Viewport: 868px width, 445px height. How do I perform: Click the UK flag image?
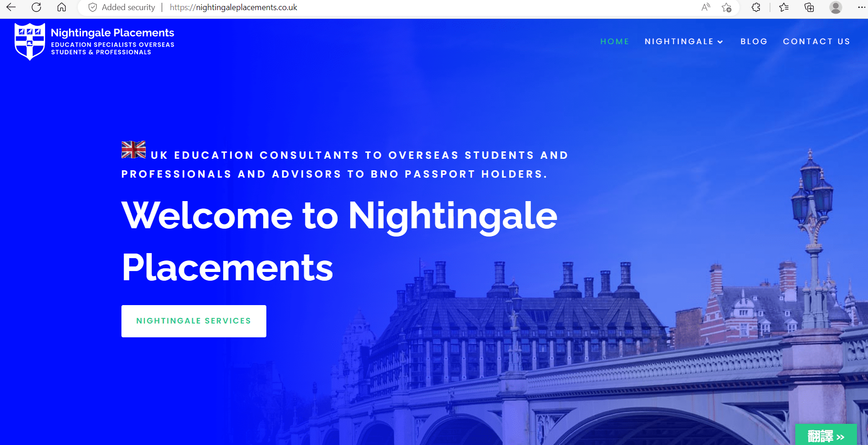tap(133, 150)
